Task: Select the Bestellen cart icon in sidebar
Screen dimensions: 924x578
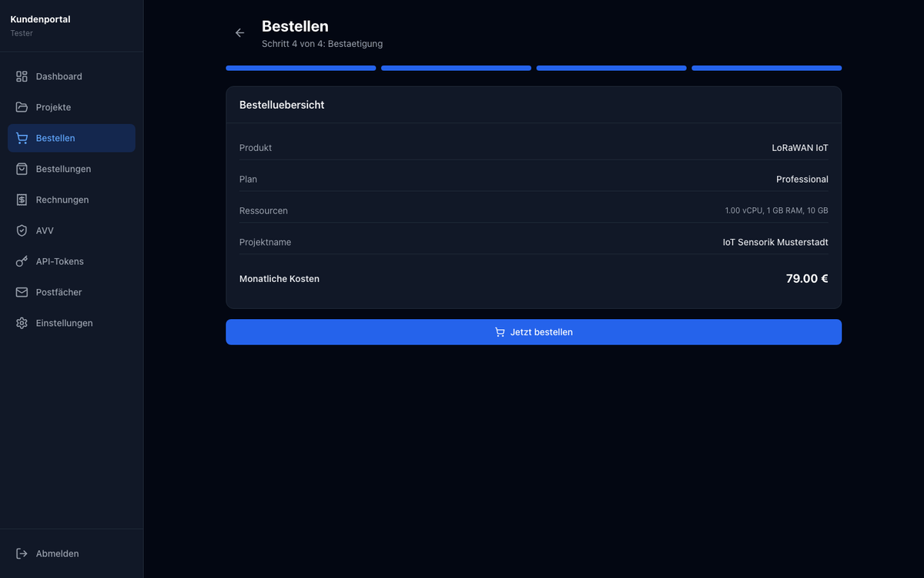Action: tap(22, 138)
